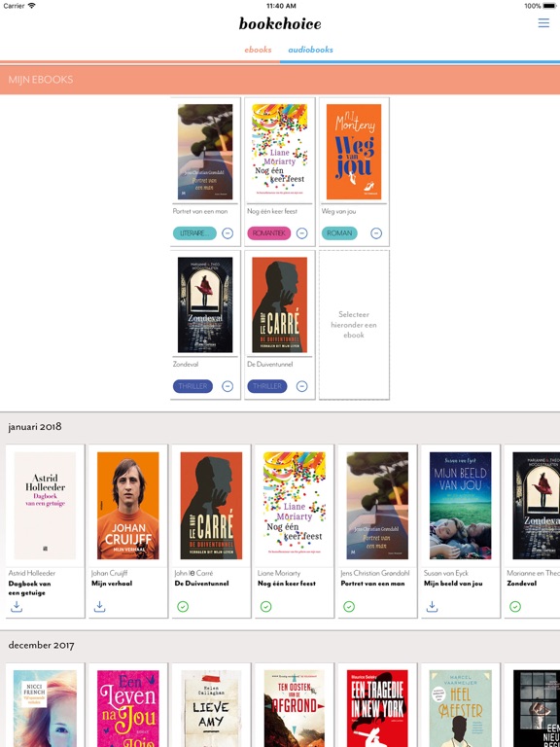
Task: Open Lieve Amy cover
Action: [211, 709]
